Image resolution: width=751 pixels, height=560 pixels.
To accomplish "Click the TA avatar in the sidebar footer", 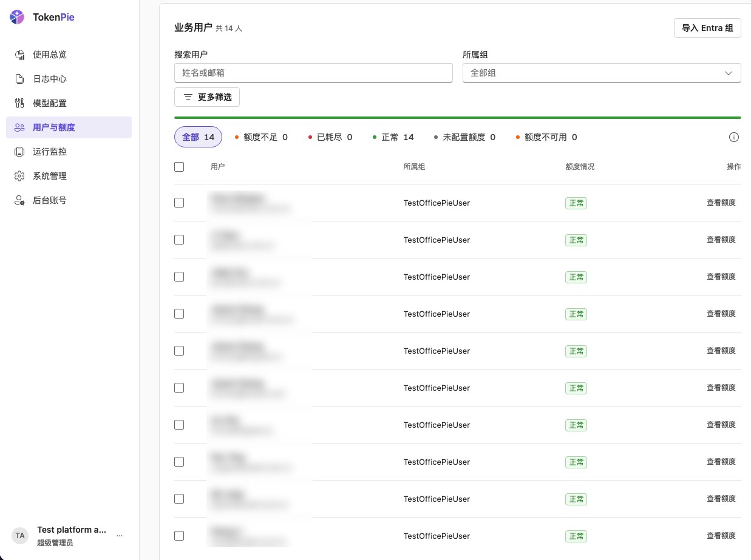I will click(x=20, y=536).
